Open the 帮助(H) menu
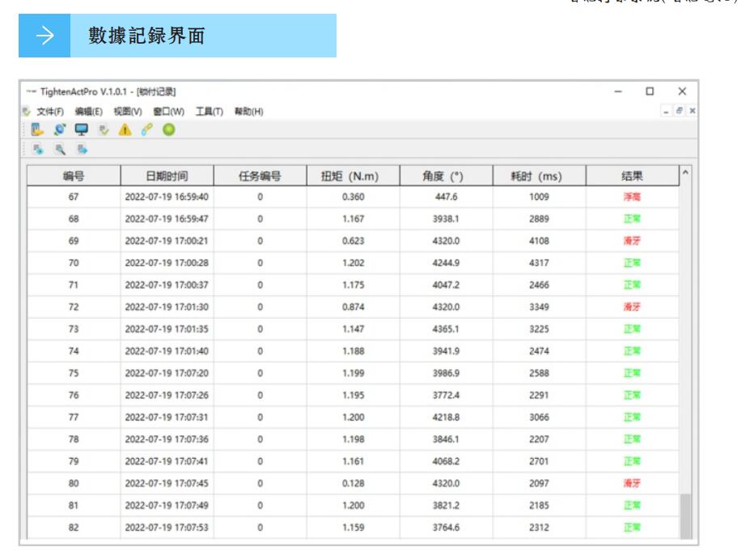The height and width of the screenshot is (560, 754). 249,111
